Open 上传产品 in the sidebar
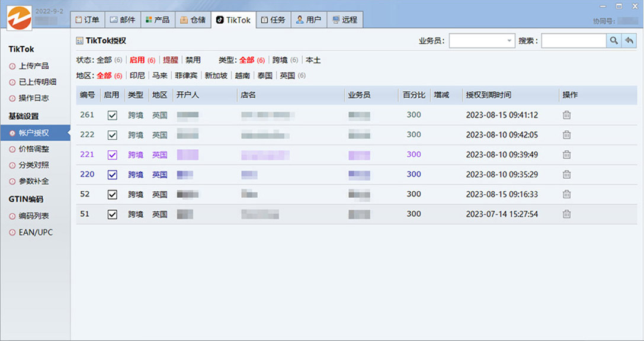This screenshot has height=341, width=644. (x=34, y=66)
